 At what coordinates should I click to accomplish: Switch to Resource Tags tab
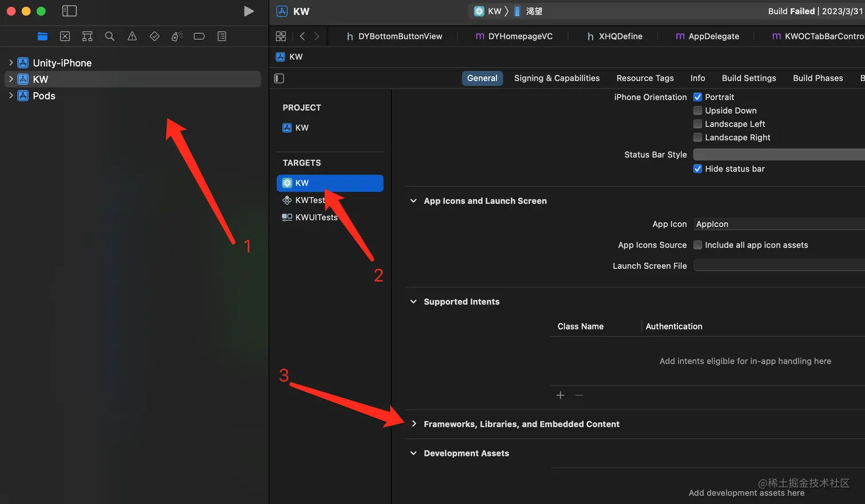tap(645, 78)
